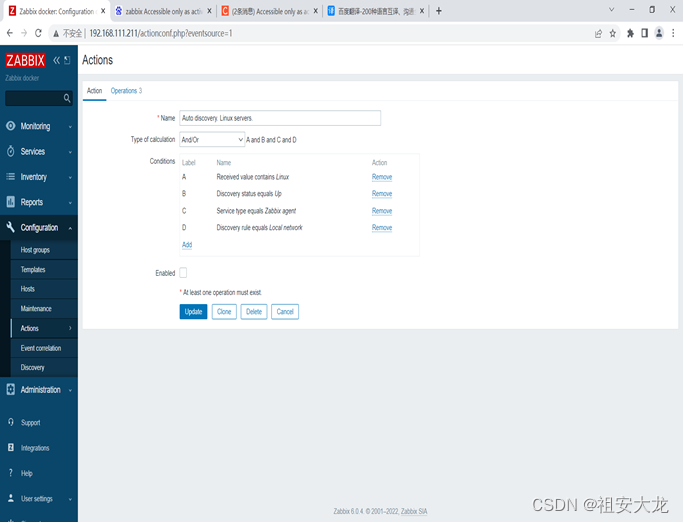684x523 pixels.
Task: Open the Chrome three-dot menu
Action: [x=673, y=33]
